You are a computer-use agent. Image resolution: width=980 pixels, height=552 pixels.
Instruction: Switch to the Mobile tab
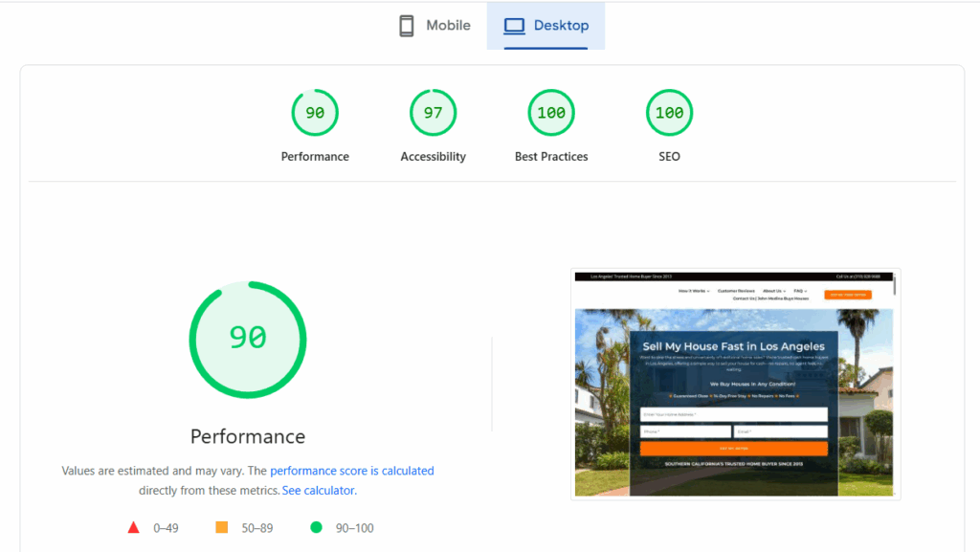point(434,26)
